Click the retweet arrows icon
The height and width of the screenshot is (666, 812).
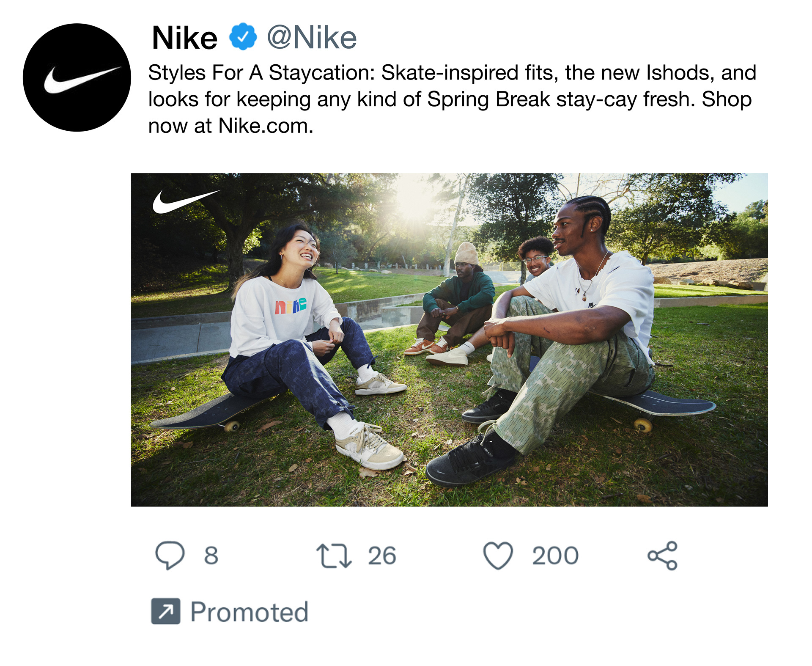(x=334, y=555)
